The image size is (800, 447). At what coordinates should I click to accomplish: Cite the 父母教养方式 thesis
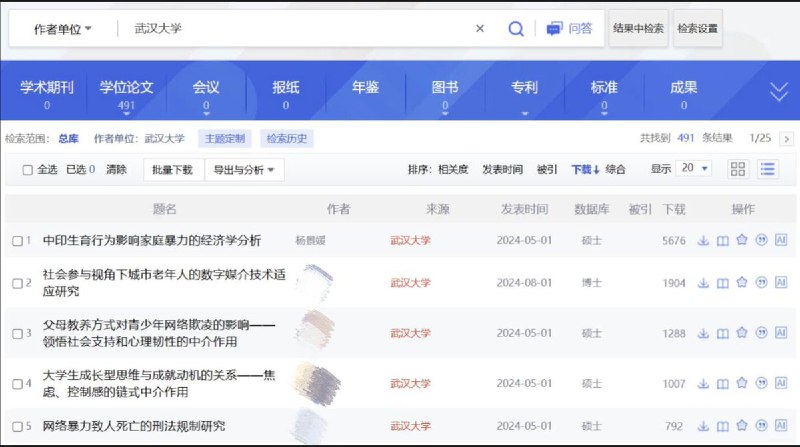click(761, 333)
